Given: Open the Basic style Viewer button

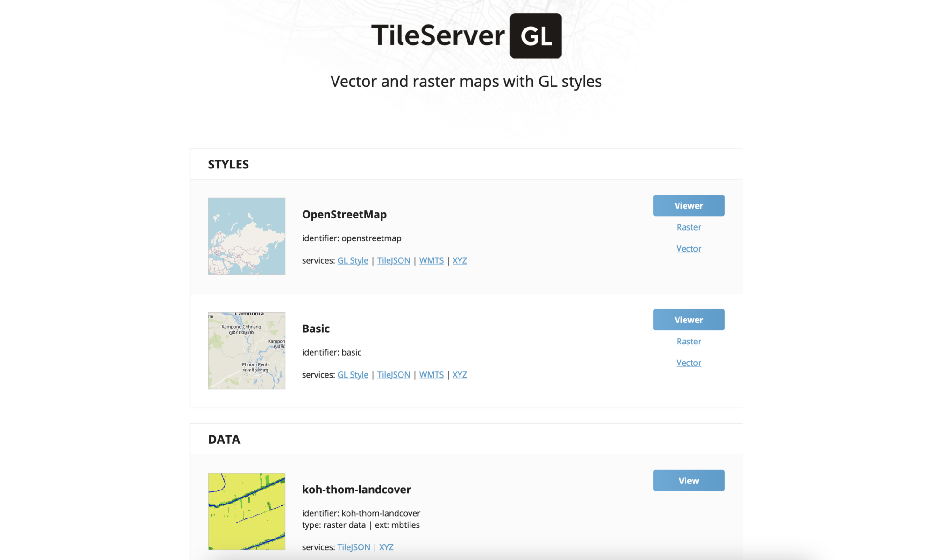Looking at the screenshot, I should click(689, 320).
